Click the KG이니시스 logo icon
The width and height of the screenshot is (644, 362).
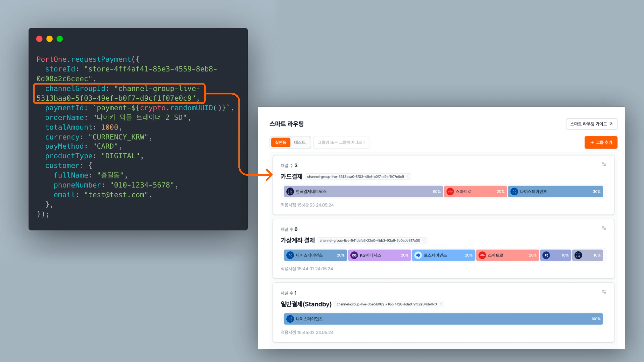354,255
